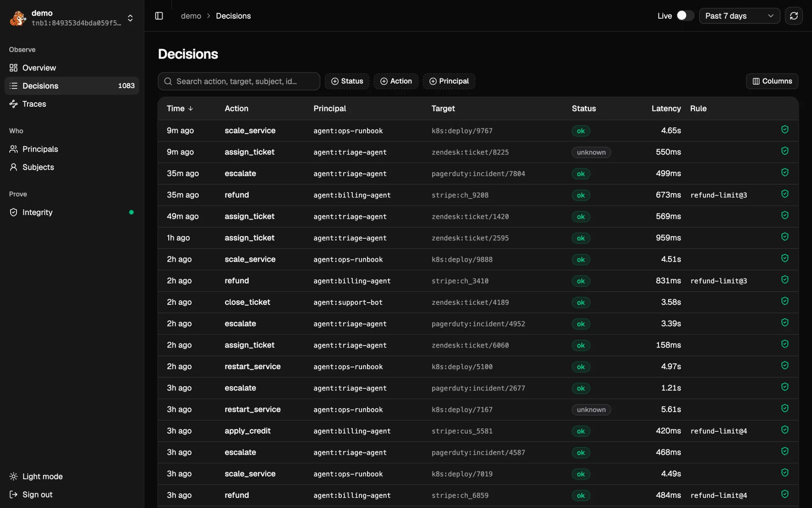Click shield icon in stripe:ch_6859 row
This screenshot has width=812, height=508.
[x=785, y=494]
